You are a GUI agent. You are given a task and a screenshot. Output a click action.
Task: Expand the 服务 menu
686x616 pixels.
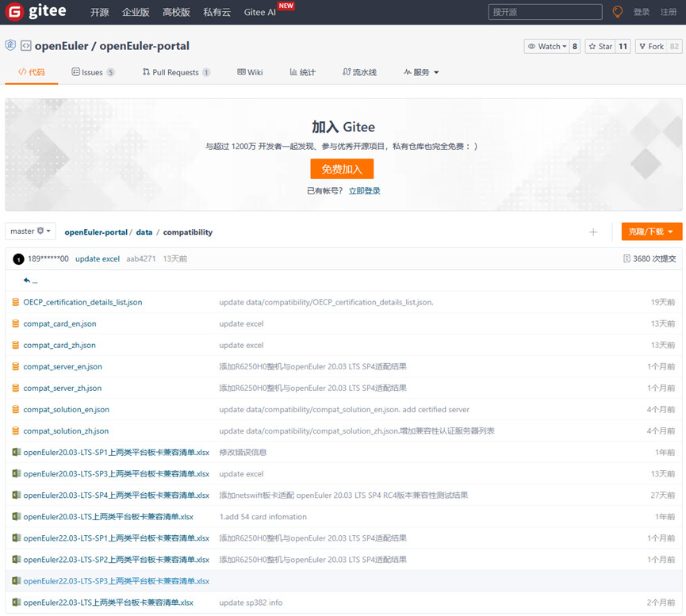click(x=421, y=72)
